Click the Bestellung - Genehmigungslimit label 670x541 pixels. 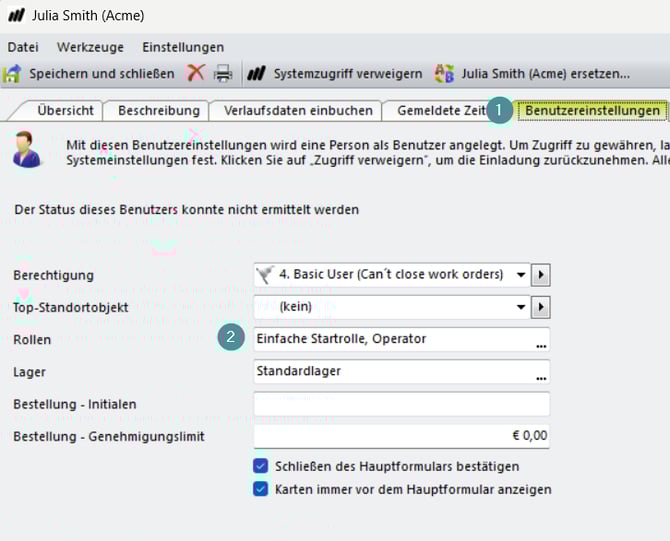(x=109, y=436)
